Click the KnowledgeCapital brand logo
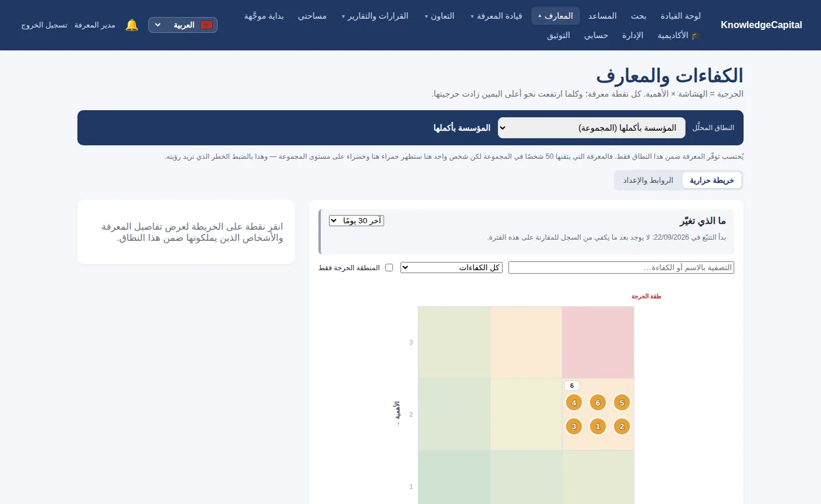This screenshot has height=504, width=821. coord(761,25)
